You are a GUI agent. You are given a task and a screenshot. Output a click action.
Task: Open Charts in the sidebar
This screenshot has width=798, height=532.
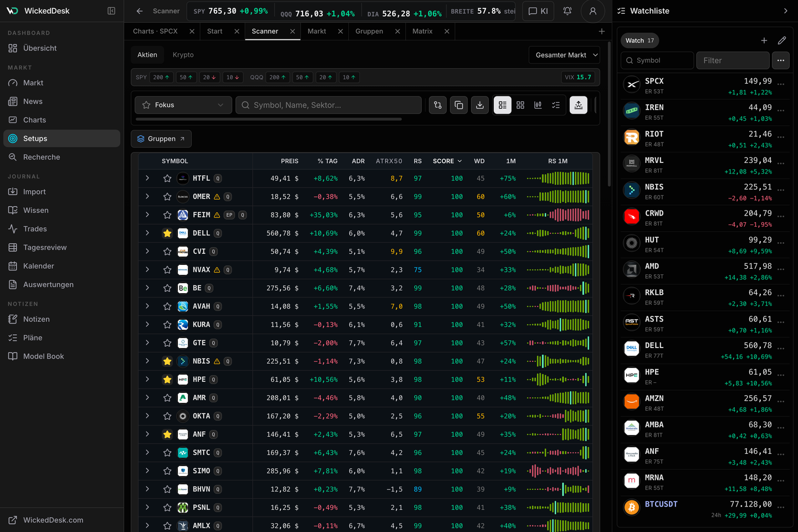[62, 120]
